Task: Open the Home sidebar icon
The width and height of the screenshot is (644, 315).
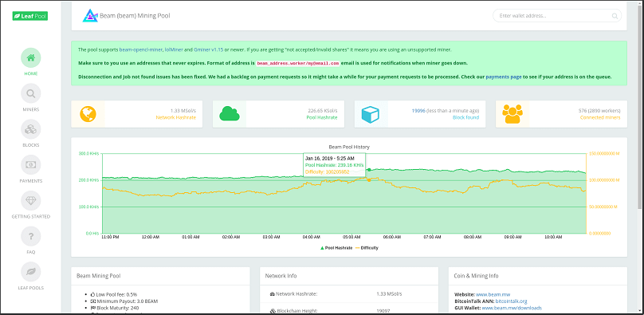Action: (x=31, y=58)
